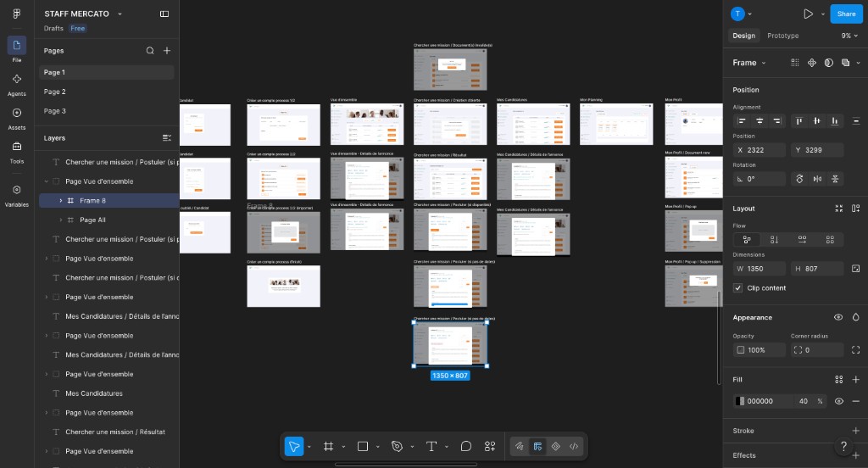Open File in left sidebar

click(x=17, y=50)
